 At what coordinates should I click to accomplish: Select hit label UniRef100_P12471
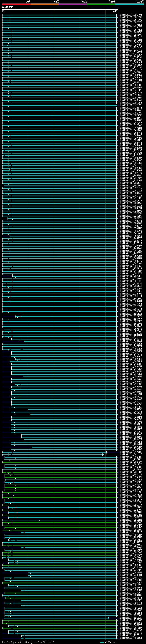[131, 316]
